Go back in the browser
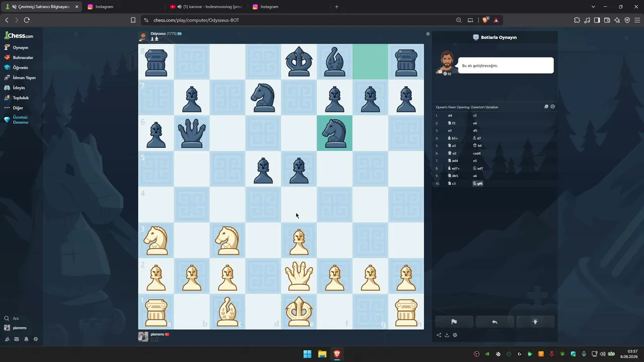The image size is (644, 362). pos(7,20)
